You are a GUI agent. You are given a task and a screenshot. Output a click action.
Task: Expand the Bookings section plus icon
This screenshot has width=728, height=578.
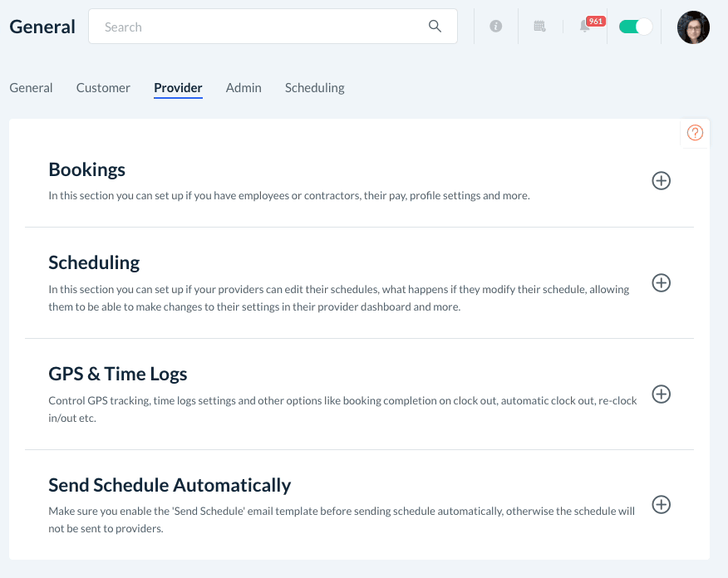coord(661,180)
